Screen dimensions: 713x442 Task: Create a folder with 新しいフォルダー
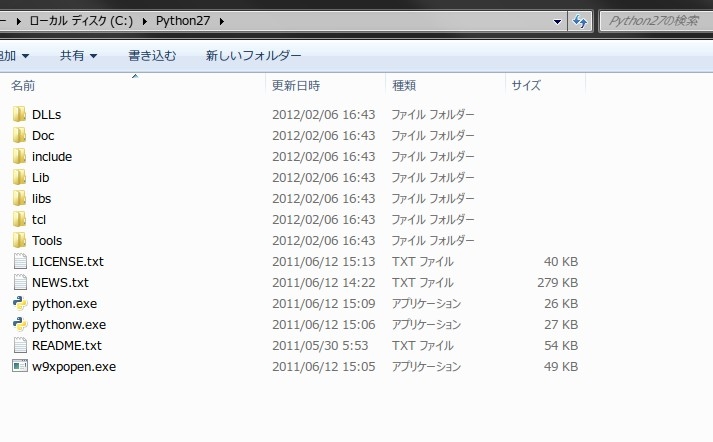pyautogui.click(x=253, y=55)
